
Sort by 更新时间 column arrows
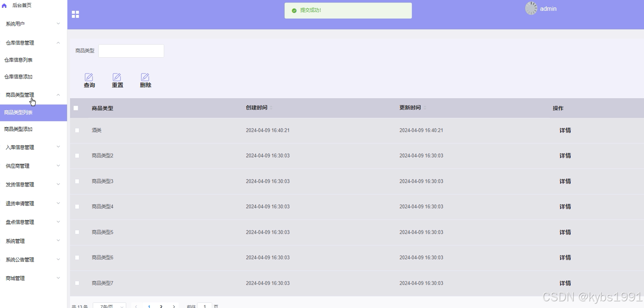tap(425, 108)
